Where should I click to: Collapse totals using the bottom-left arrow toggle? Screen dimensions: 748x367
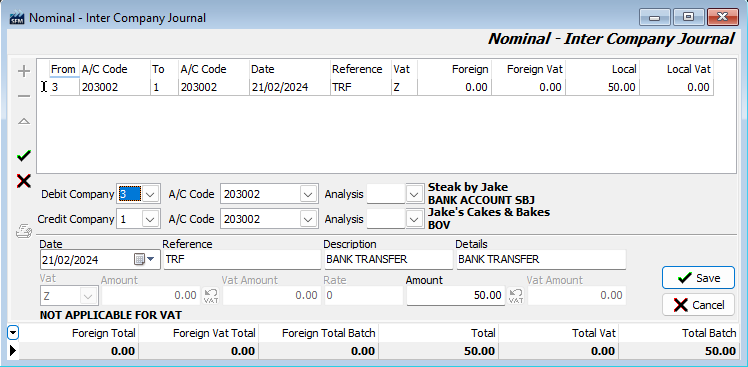13,333
